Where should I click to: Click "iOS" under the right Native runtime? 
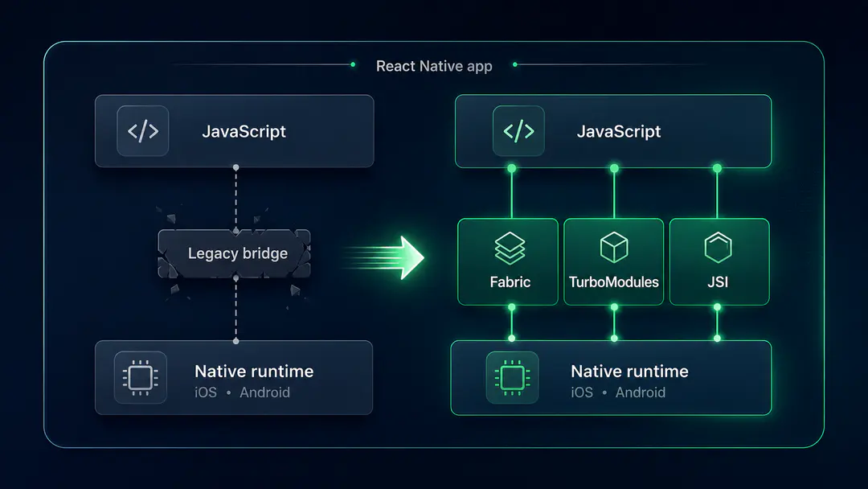point(582,392)
